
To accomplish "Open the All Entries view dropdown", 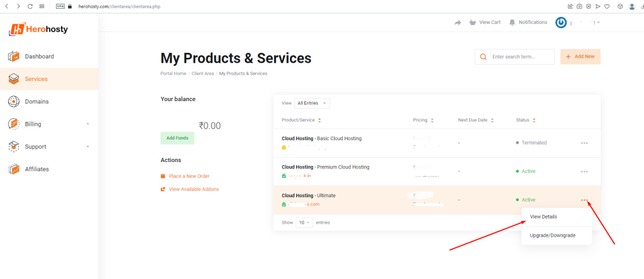I will click(312, 103).
